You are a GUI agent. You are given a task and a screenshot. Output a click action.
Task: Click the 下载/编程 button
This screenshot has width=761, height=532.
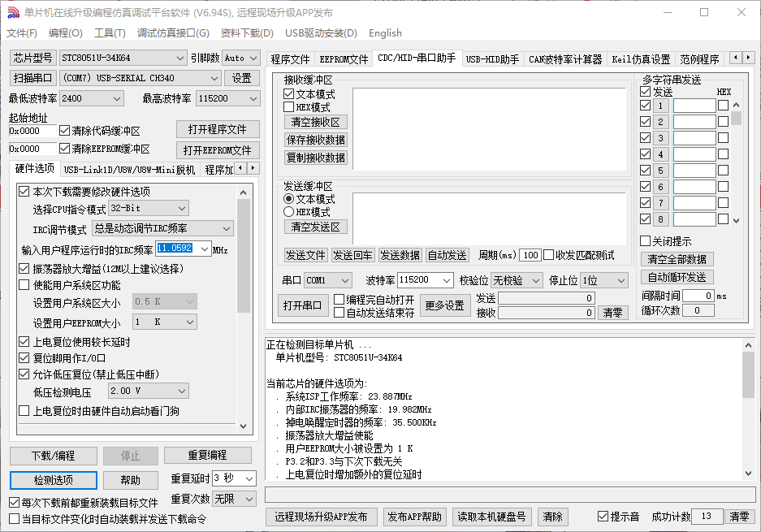tap(54, 456)
